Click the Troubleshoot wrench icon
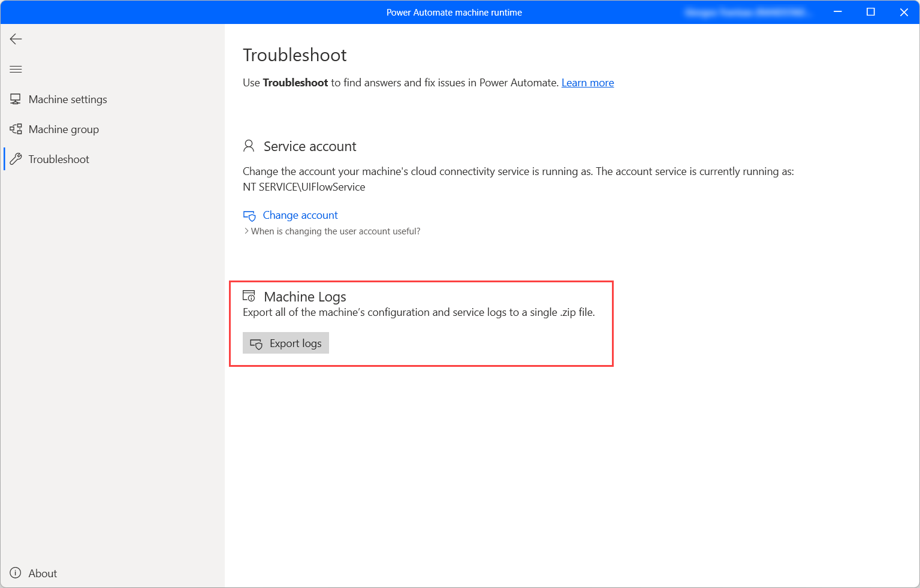The height and width of the screenshot is (588, 920). pyautogui.click(x=16, y=159)
